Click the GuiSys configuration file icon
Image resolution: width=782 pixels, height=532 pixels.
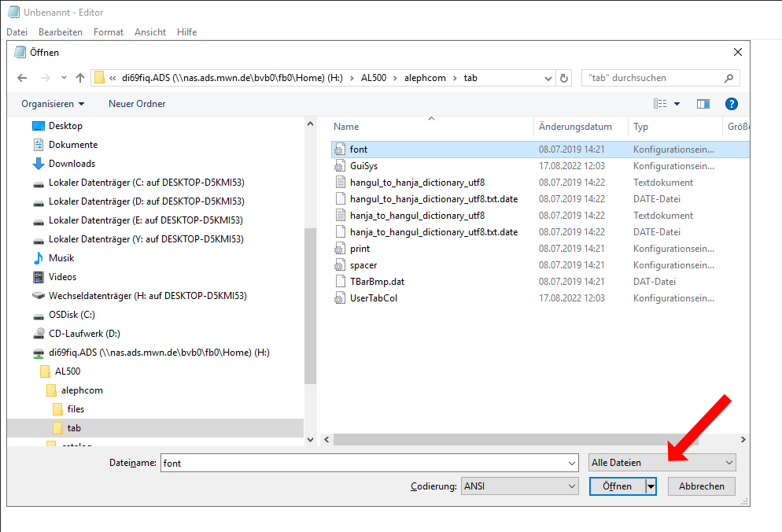339,166
